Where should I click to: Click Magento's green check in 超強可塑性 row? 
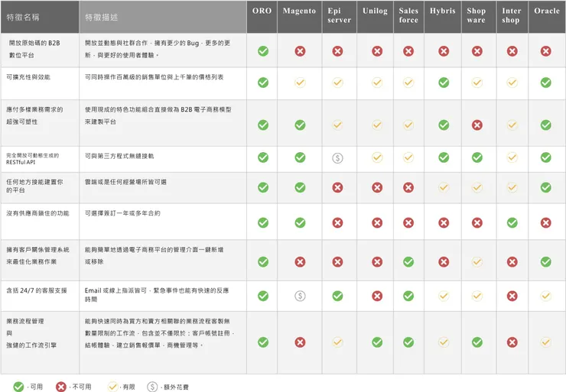[300, 125]
